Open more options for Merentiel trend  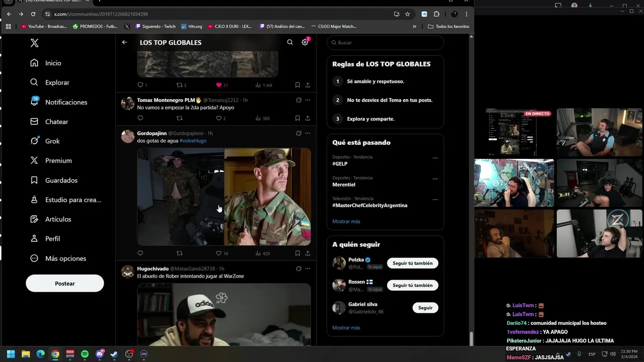tap(435, 178)
